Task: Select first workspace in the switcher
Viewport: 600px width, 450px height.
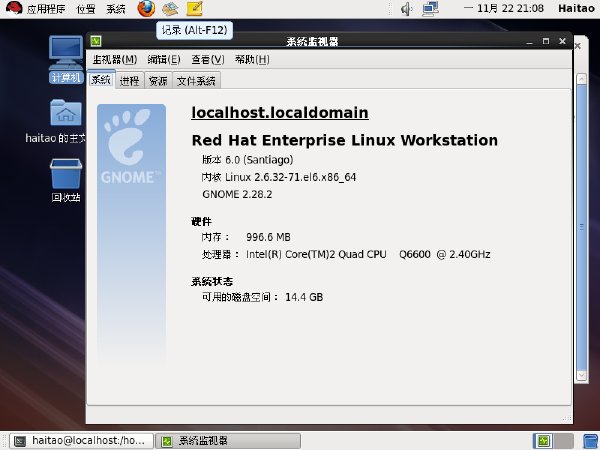Action: 543,441
